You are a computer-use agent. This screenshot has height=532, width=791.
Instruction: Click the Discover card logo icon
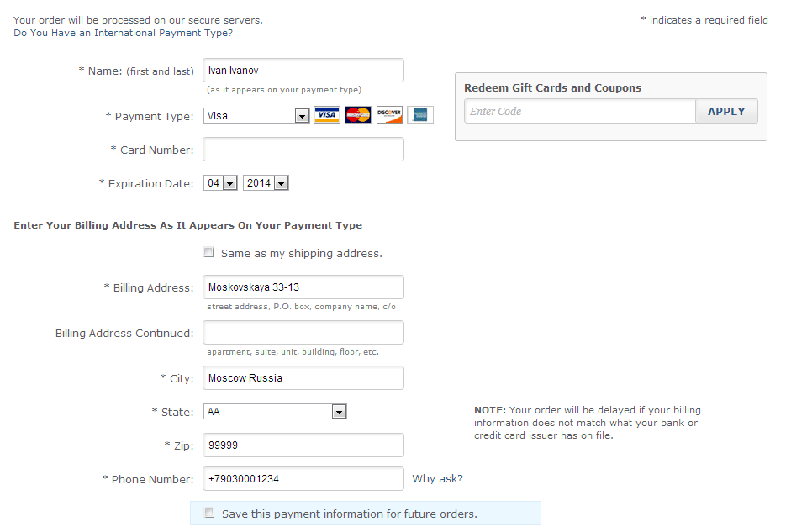point(389,115)
